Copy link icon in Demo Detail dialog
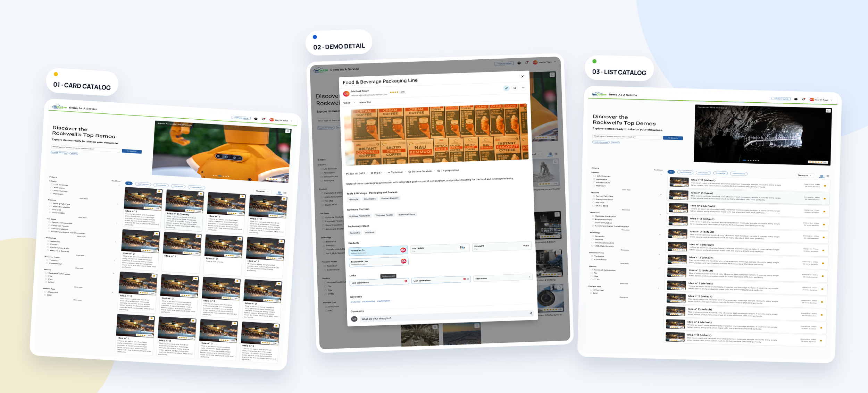 coord(506,88)
